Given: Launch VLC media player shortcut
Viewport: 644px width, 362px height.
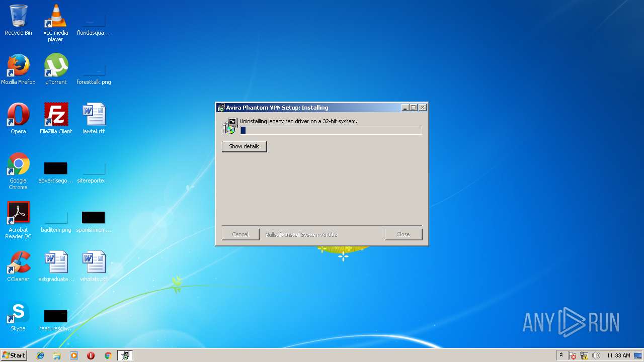Looking at the screenshot, I should click(x=55, y=23).
